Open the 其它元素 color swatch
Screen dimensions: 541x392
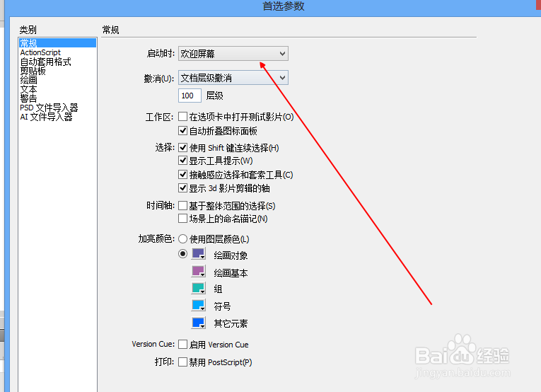[x=199, y=323]
